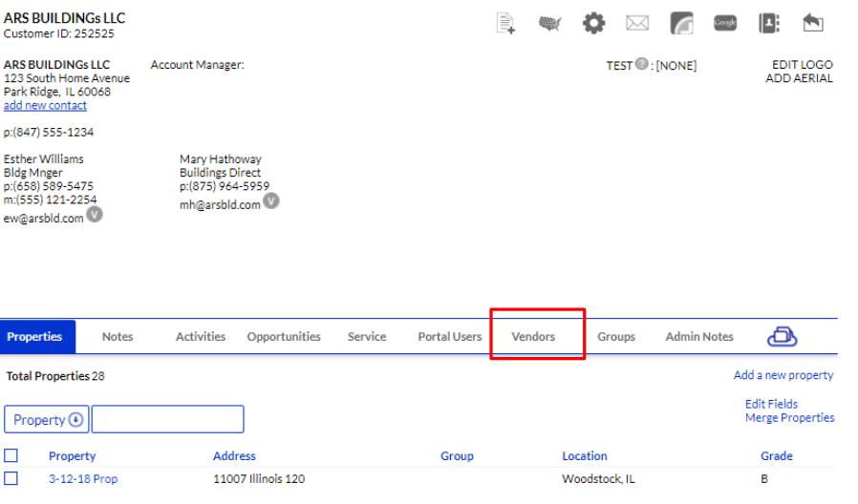Viewport: 858px width, 504px height.
Task: Click the reply arrow icon
Action: (812, 23)
